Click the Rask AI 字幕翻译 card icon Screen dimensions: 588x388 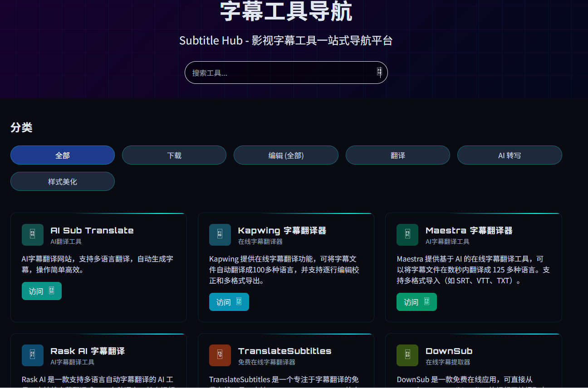point(33,355)
